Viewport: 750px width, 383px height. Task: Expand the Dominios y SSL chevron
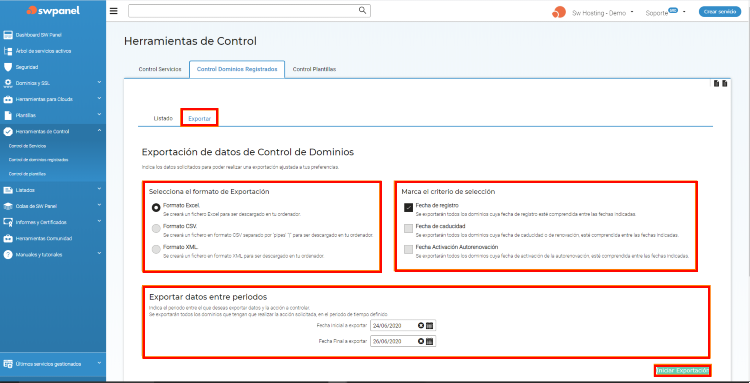99,82
